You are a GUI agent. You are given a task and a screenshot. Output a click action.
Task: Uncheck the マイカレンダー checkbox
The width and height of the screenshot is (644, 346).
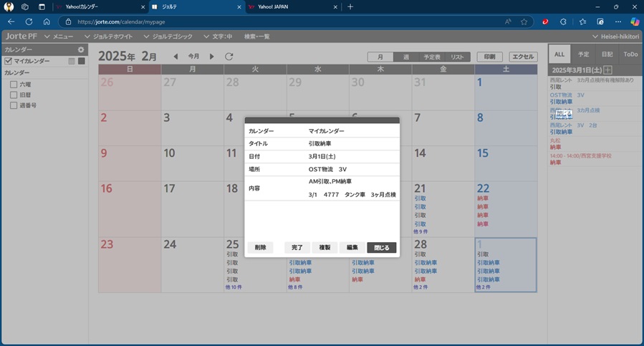click(9, 62)
